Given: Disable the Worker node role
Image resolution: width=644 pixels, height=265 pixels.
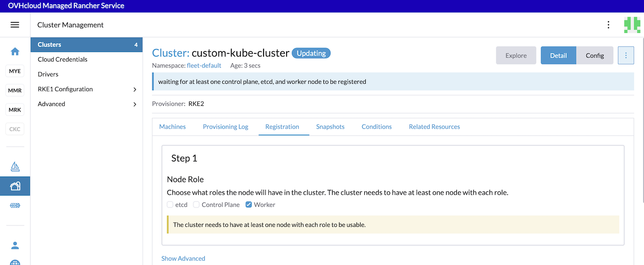Looking at the screenshot, I should (x=248, y=204).
